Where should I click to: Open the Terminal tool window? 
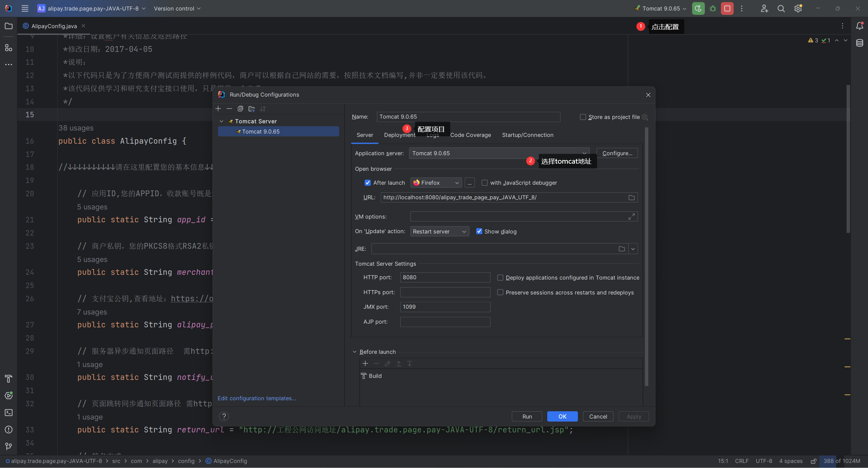pos(8,412)
